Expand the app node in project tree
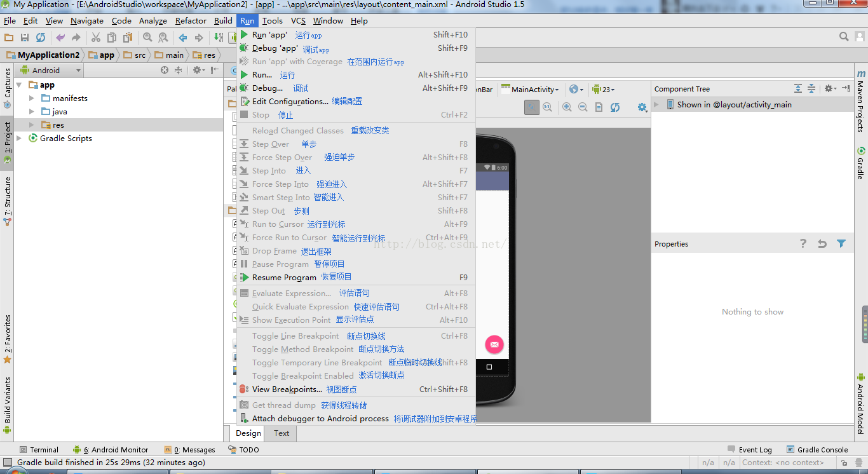 (x=20, y=85)
